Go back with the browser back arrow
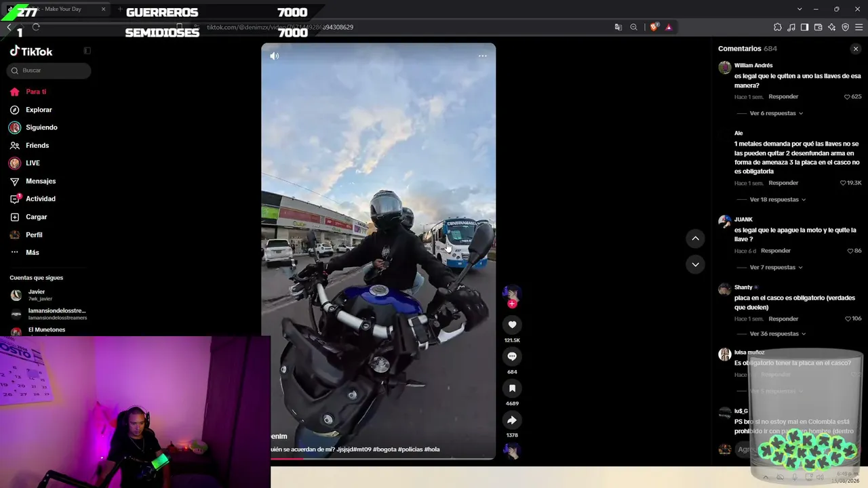This screenshot has width=868, height=488. point(9,27)
